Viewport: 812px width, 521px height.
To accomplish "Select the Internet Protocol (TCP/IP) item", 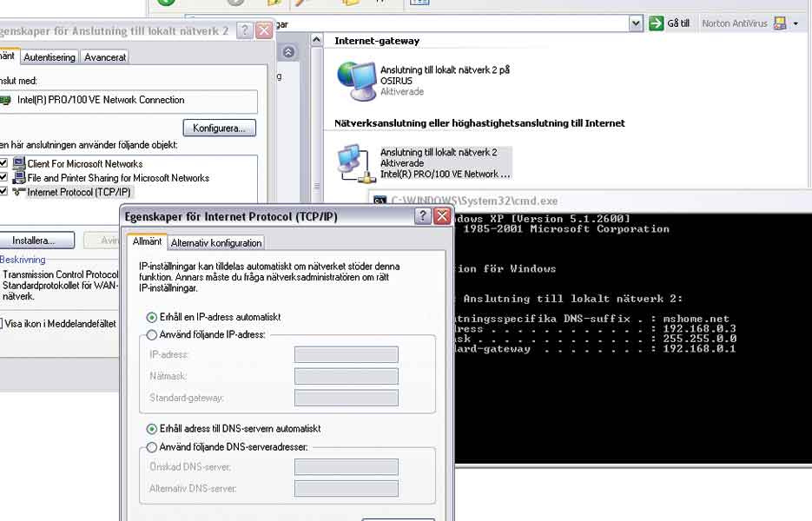I will (x=79, y=192).
